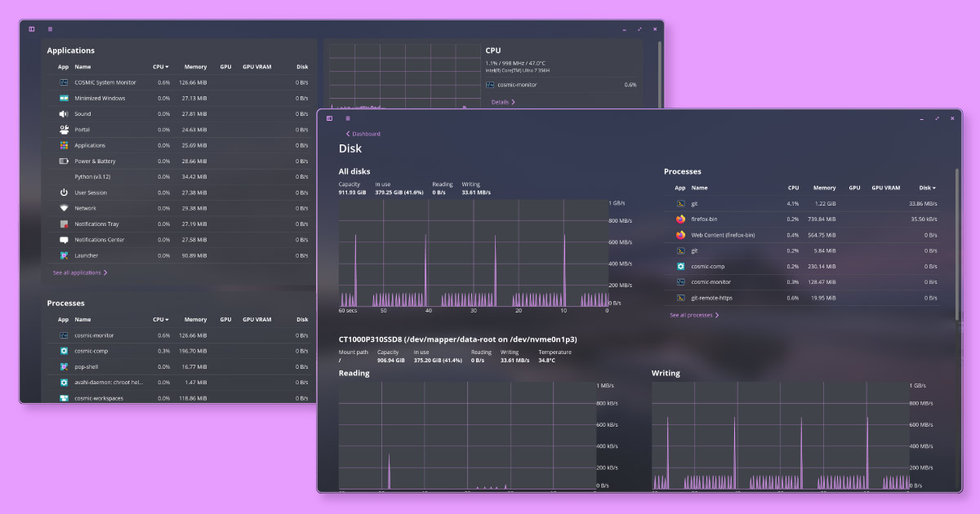Click the pop-shell process icon
980x514 pixels.
(x=64, y=367)
